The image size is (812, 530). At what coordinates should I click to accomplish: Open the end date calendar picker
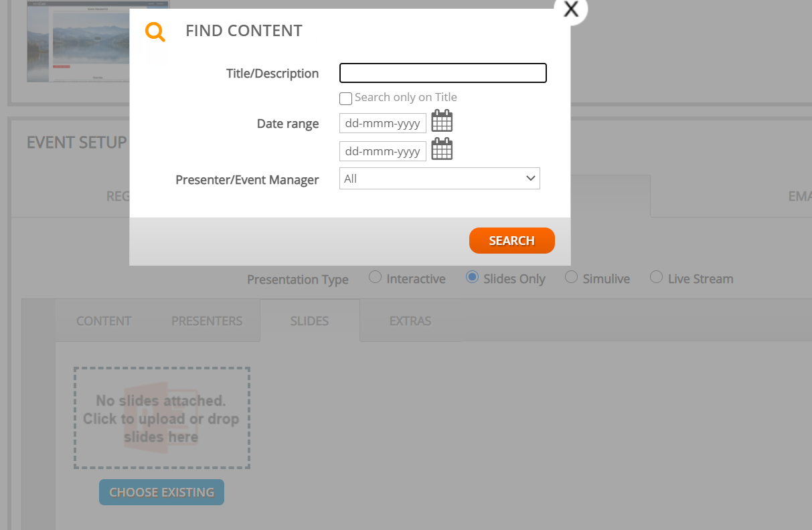[442, 150]
